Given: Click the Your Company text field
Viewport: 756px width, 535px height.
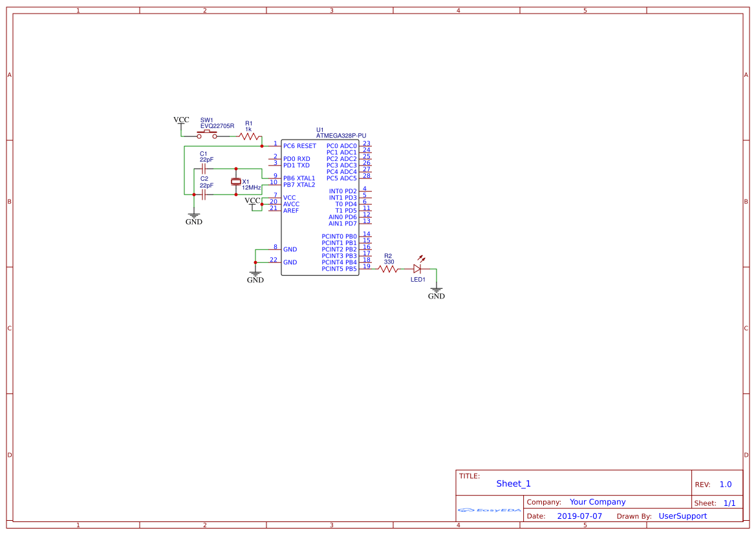Looking at the screenshot, I should pyautogui.click(x=597, y=501).
